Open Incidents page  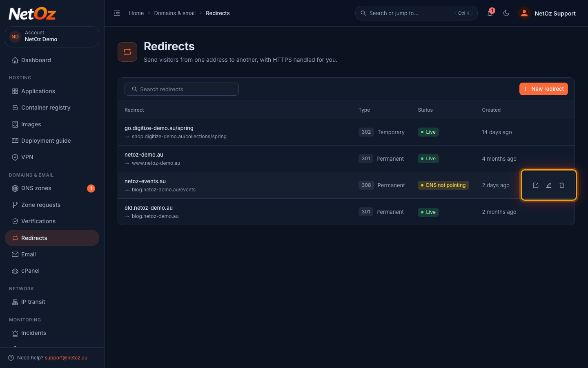(52, 333)
